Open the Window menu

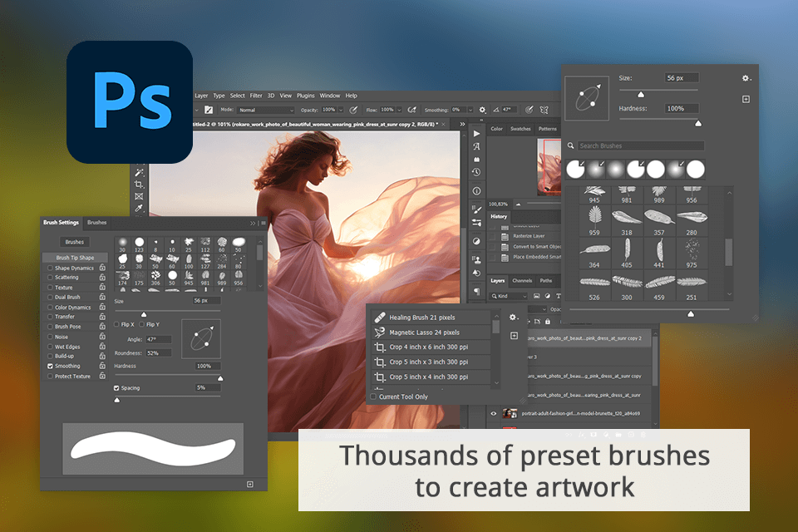[x=330, y=96]
